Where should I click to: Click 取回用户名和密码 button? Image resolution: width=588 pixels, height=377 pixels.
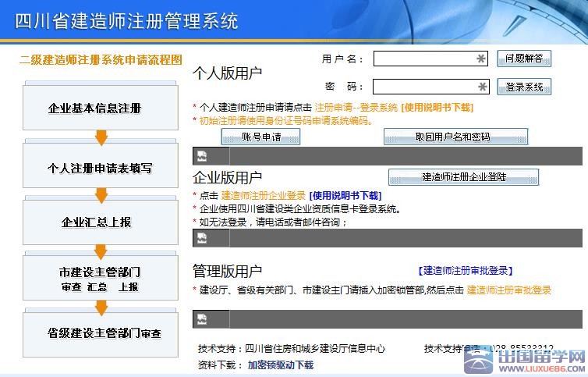click(x=455, y=137)
